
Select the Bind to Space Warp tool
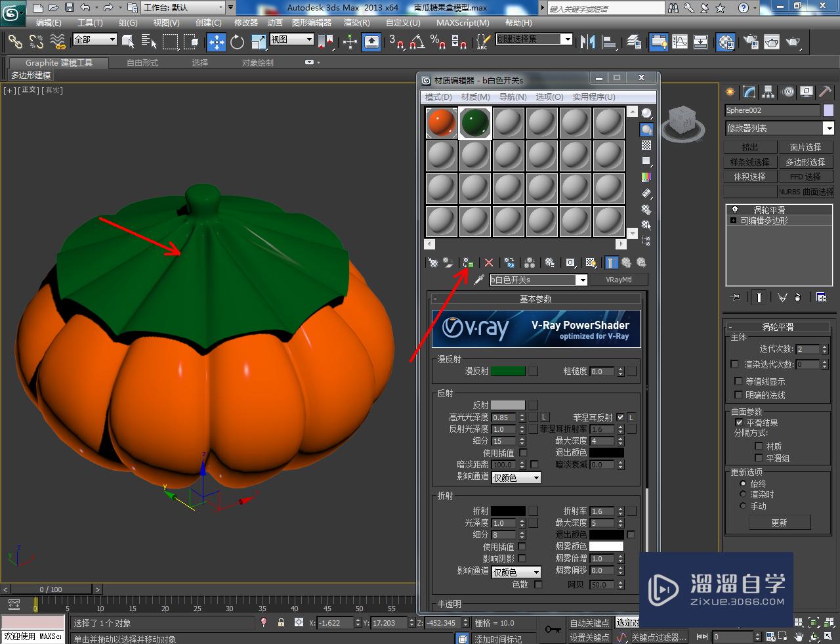58,42
